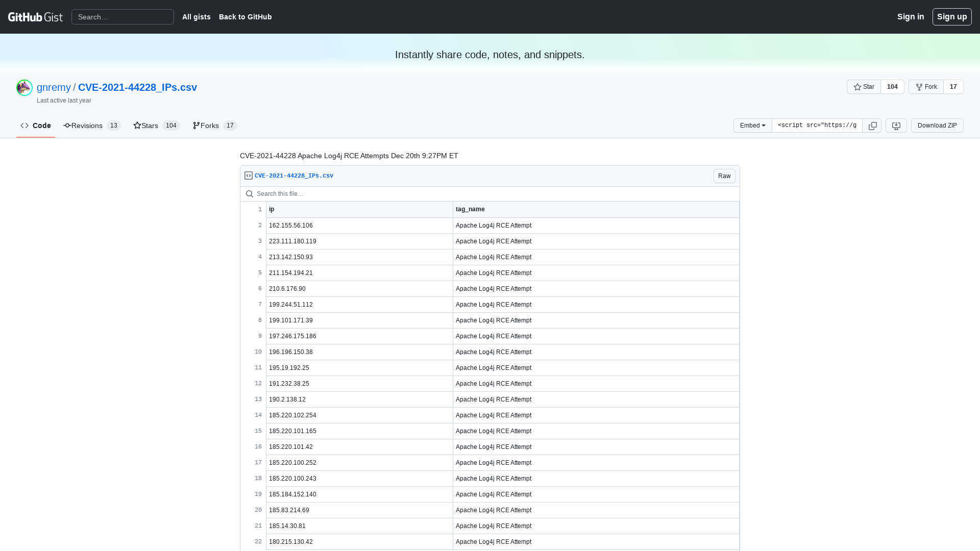Select IP cell 162.155.56.106
This screenshot has width=980, height=551.
click(x=359, y=226)
